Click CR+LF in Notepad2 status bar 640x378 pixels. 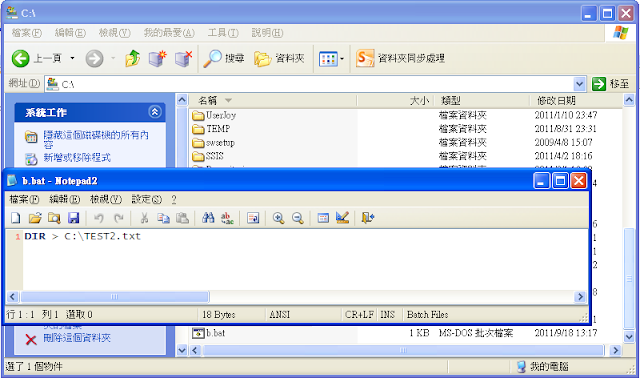pos(359,315)
